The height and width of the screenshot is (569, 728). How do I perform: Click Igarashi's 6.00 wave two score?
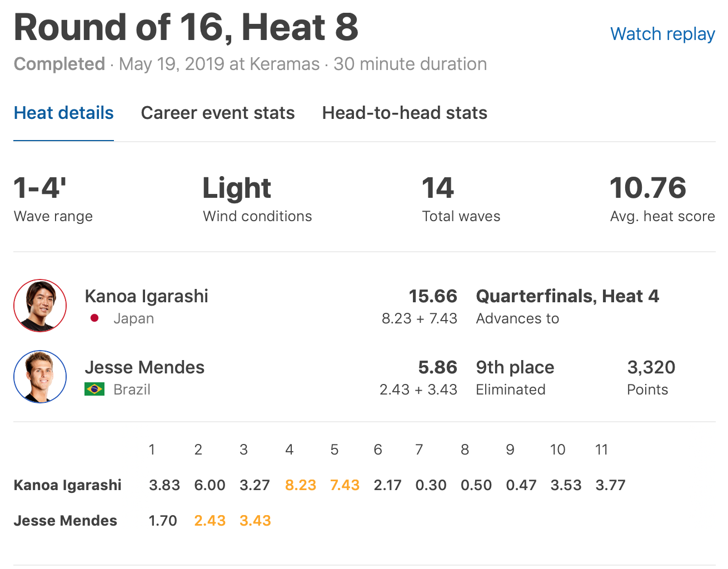[210, 485]
